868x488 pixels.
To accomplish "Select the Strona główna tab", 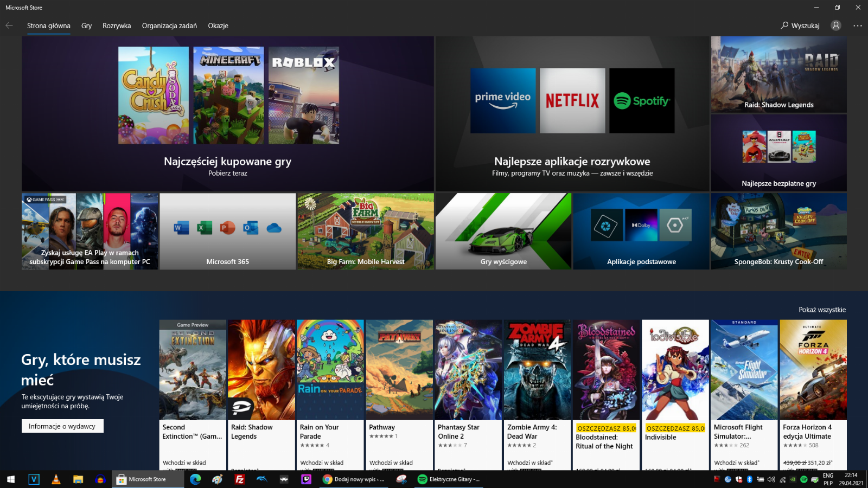I will (49, 25).
